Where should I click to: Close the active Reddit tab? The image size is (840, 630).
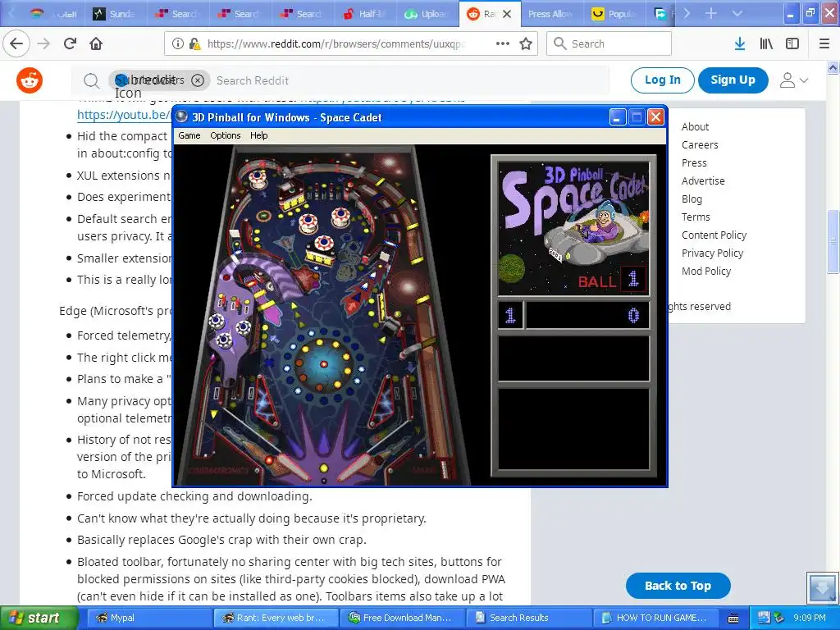click(507, 14)
